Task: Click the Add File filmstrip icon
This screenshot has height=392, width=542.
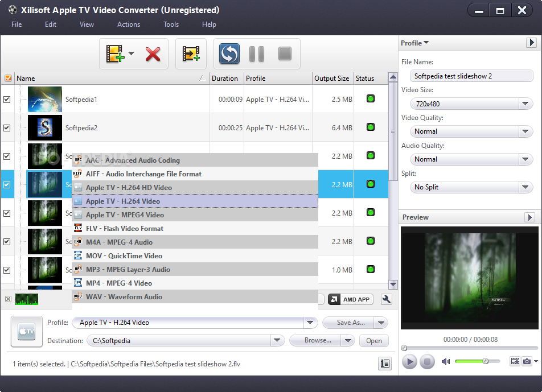Action: click(115, 53)
